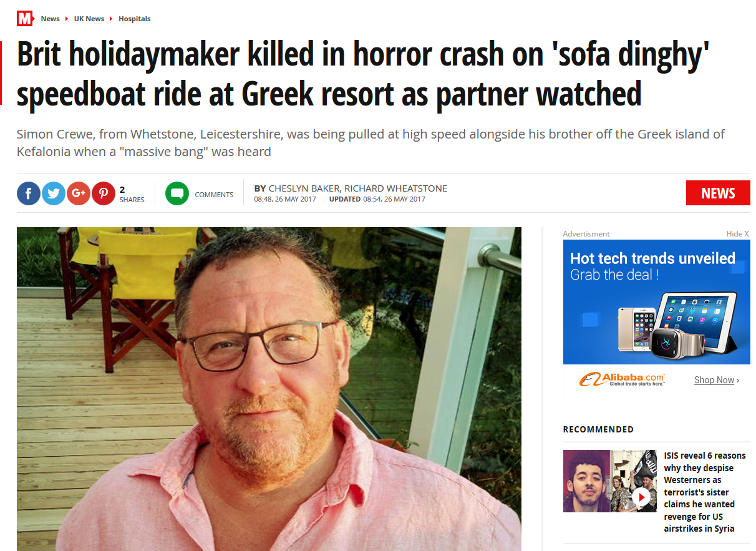Image resolution: width=756 pixels, height=551 pixels.
Task: Click the red NEWS section button
Action: [718, 193]
